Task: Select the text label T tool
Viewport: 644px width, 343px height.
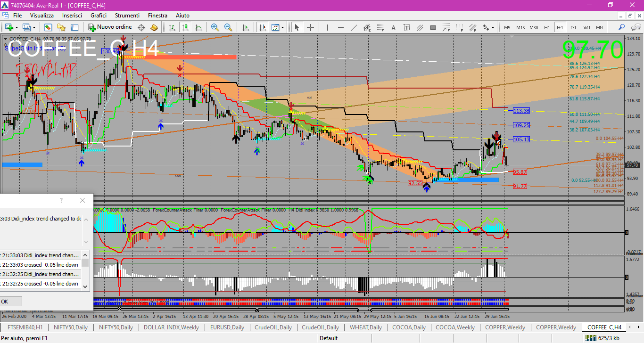Action: [407, 27]
